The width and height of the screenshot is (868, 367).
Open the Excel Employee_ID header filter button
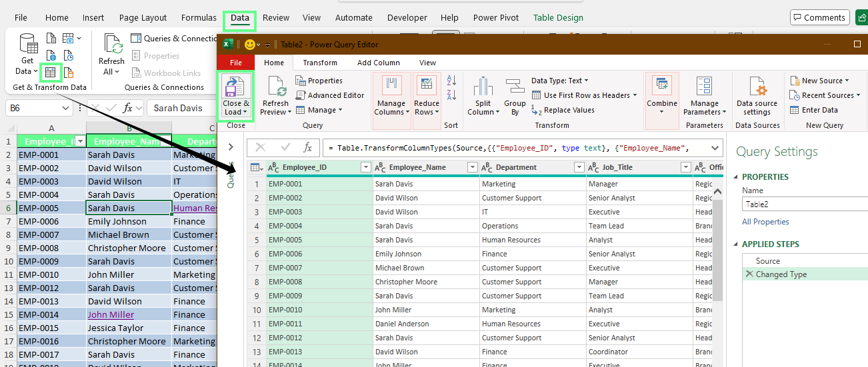[80, 141]
